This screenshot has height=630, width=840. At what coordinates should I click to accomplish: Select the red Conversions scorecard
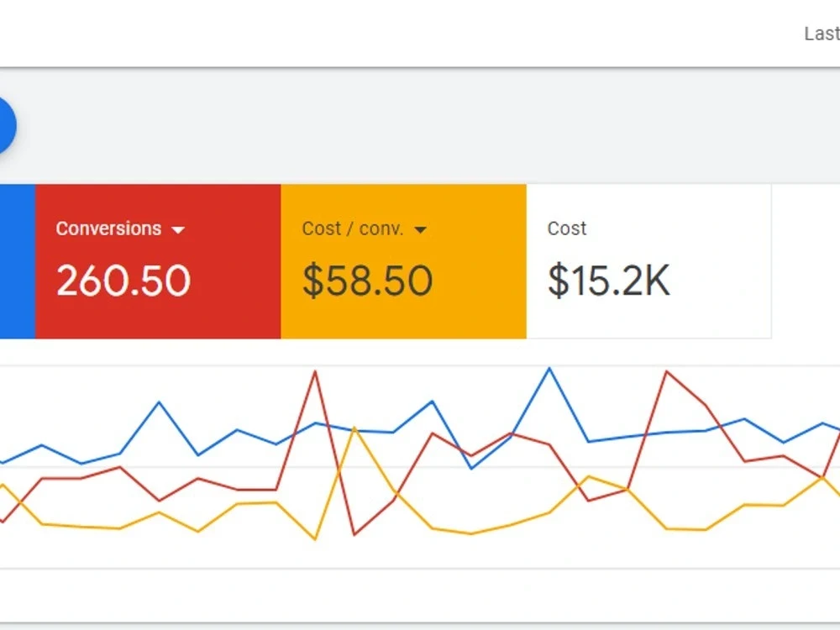pyautogui.click(x=158, y=261)
